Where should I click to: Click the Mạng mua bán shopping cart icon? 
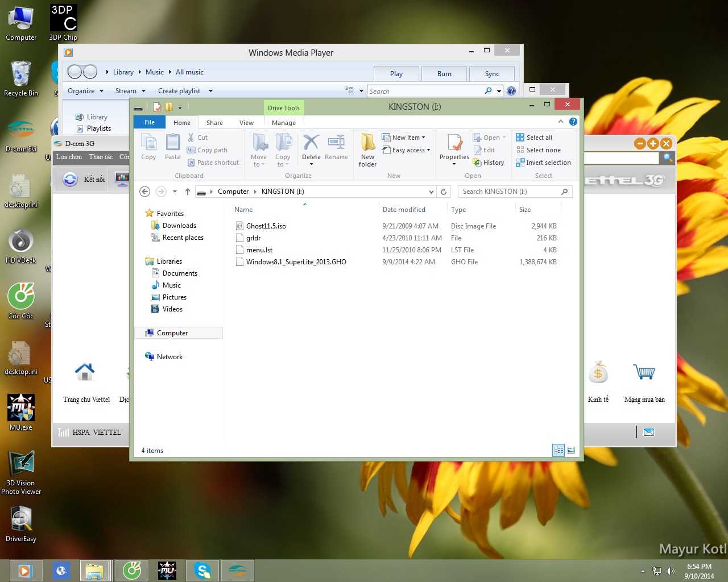[x=644, y=373]
